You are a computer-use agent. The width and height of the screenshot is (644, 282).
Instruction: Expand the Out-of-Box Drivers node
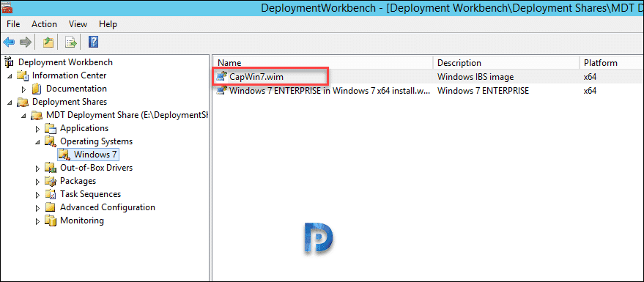(x=38, y=168)
